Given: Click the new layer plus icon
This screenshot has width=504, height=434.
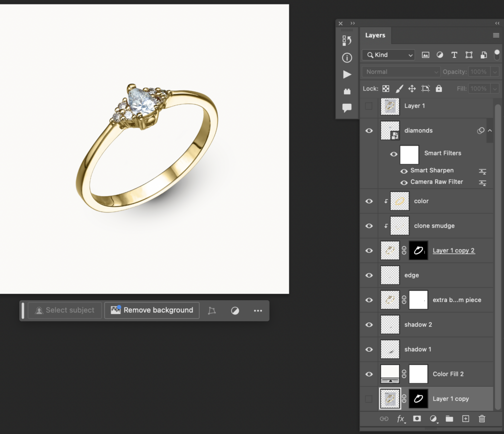Looking at the screenshot, I should click(466, 419).
